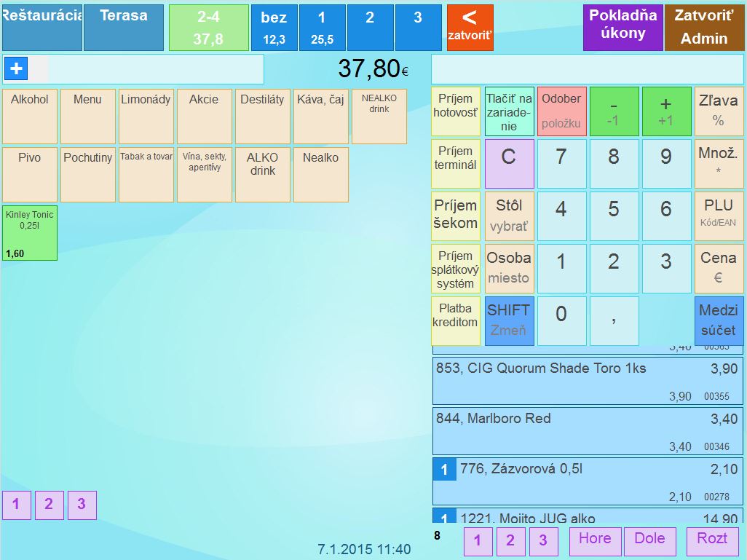Viewport: 747px width, 560px height.
Task: Clear entry with the C key
Action: pos(509,163)
